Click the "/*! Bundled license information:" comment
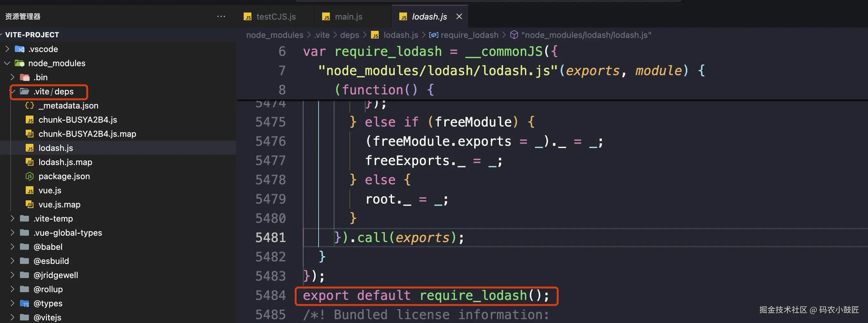This screenshot has width=868, height=323. click(x=426, y=315)
